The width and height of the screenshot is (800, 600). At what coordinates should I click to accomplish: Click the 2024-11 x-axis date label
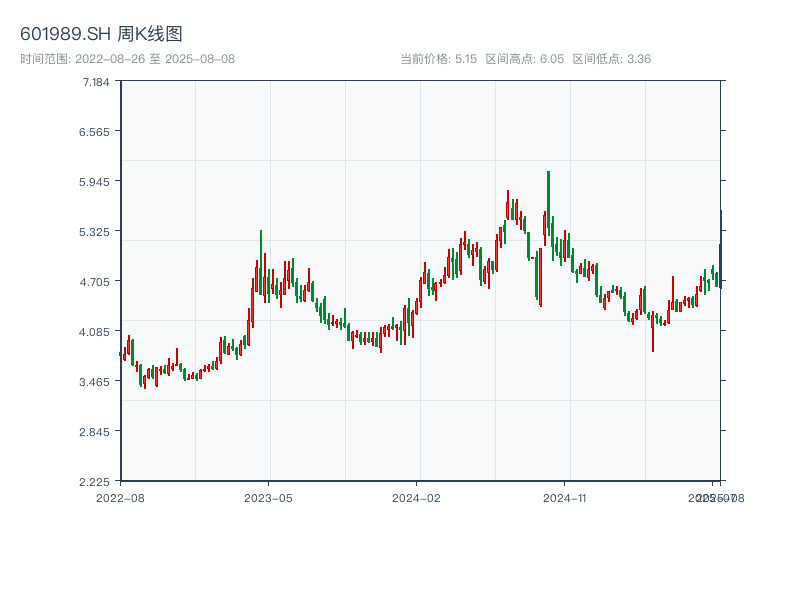[565, 497]
